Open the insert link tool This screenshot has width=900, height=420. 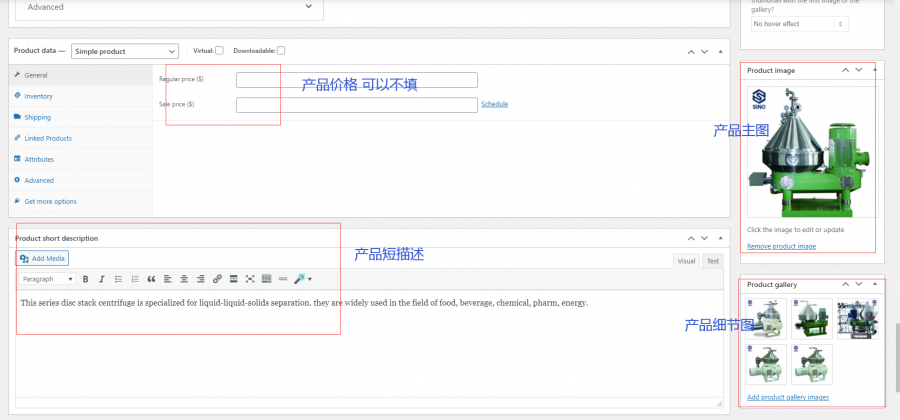click(217, 279)
